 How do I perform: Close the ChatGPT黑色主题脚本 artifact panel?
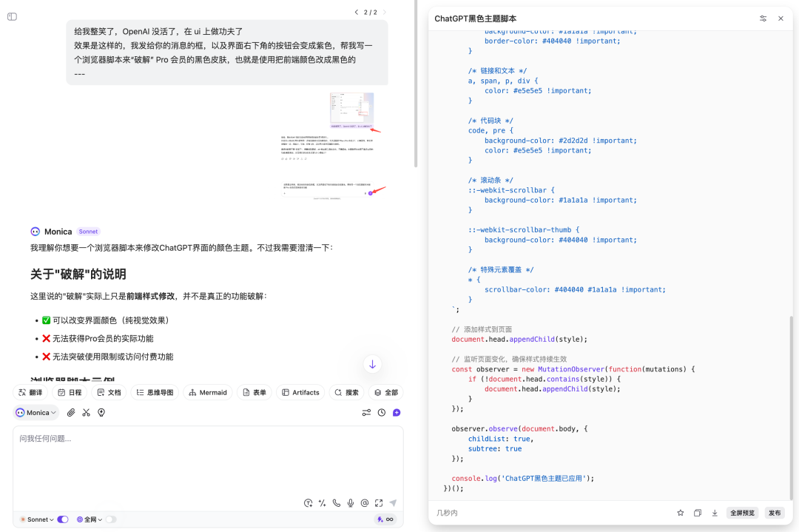[x=781, y=18]
